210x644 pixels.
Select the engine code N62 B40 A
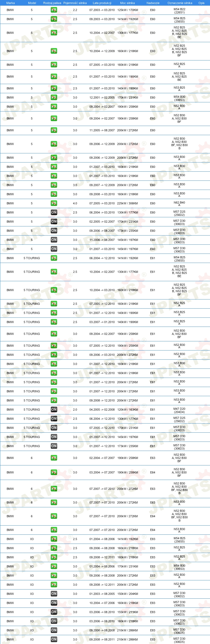pos(179,204)
